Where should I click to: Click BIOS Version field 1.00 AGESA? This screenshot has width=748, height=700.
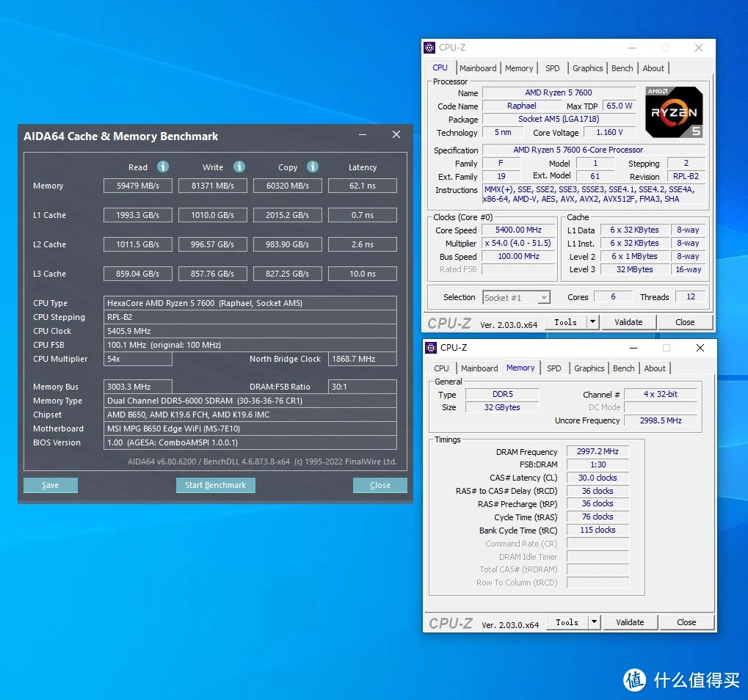[x=250, y=442]
